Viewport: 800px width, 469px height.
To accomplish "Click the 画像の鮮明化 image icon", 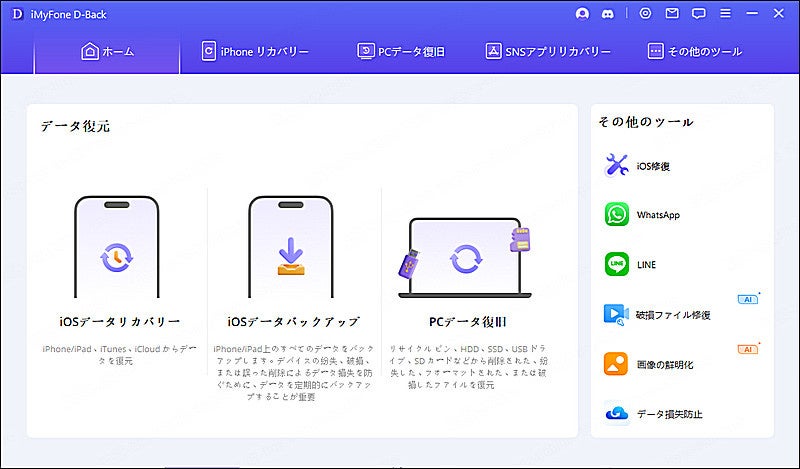I will (x=616, y=364).
